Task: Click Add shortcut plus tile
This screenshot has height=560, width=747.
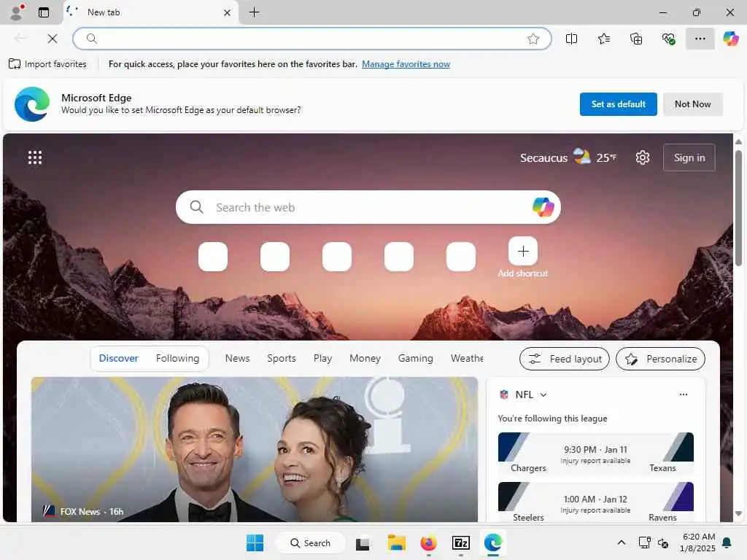Action: click(x=522, y=251)
